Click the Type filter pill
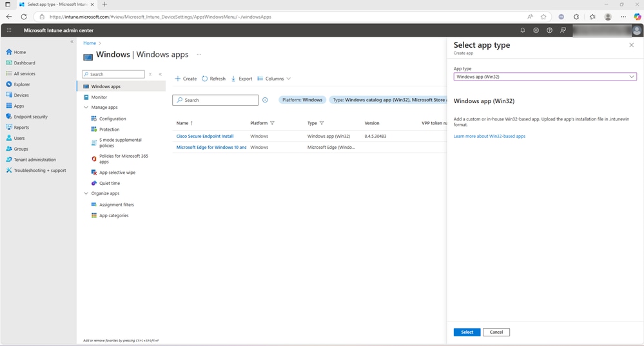 (x=387, y=100)
